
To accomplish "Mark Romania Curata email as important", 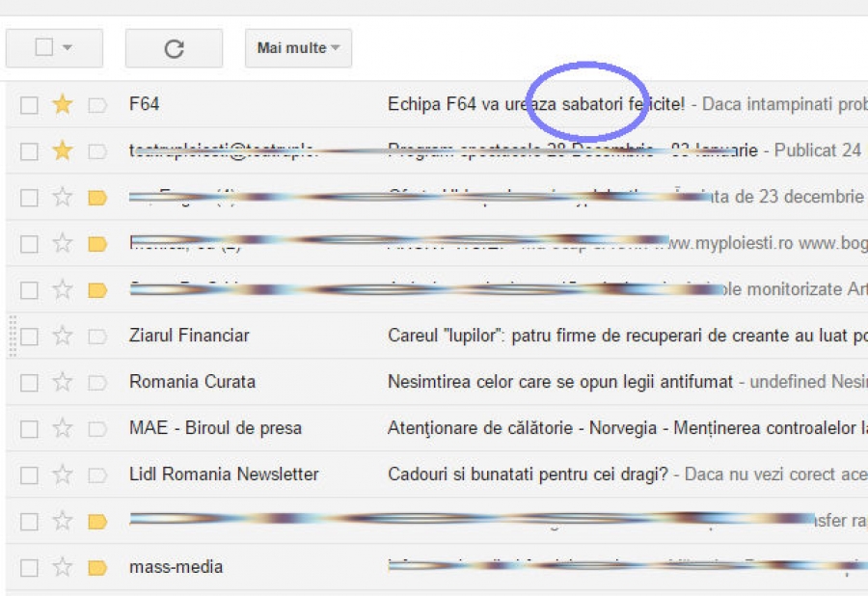I will click(97, 383).
